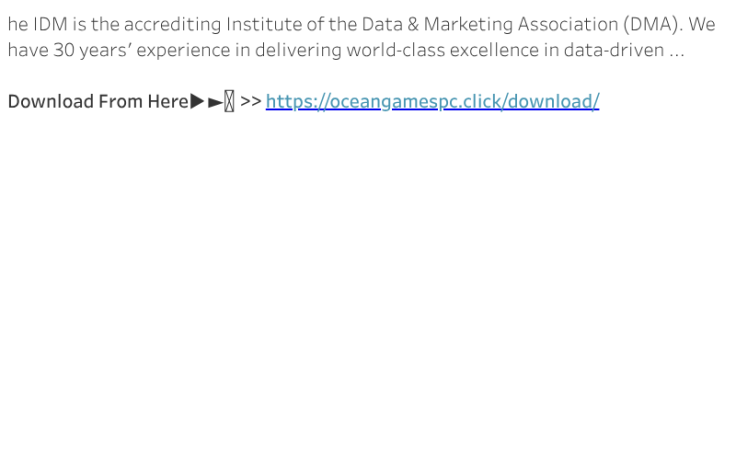This screenshot has width=736, height=454.
Task: Click the first solid arrow after "Here"
Action: pyautogui.click(x=198, y=101)
